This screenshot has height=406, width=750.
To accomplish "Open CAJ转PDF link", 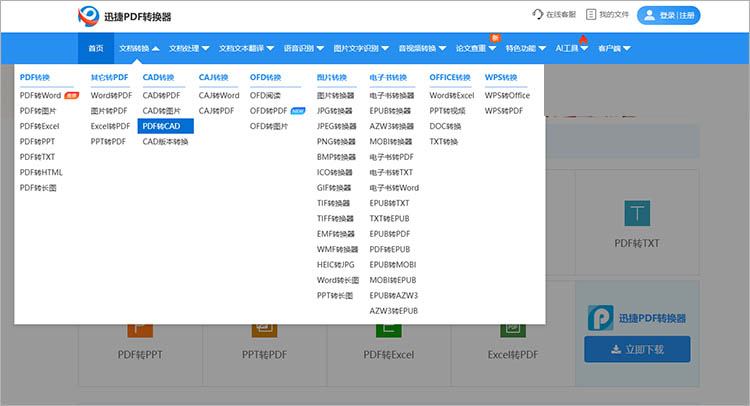I will [216, 110].
